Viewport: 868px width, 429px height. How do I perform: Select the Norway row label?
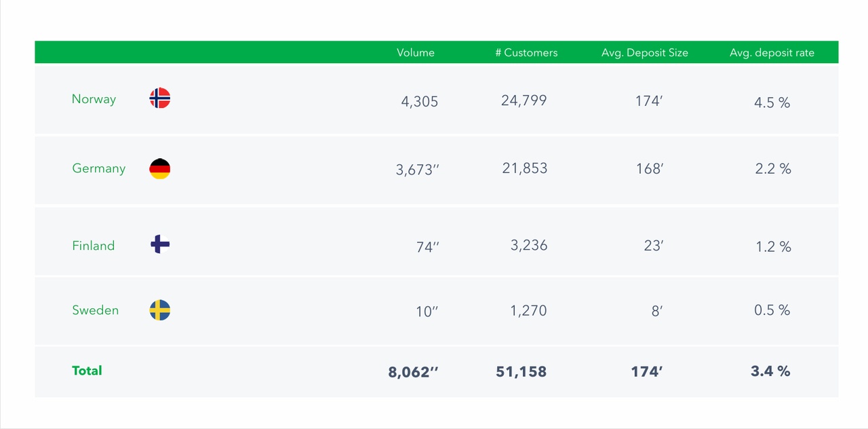tap(94, 99)
